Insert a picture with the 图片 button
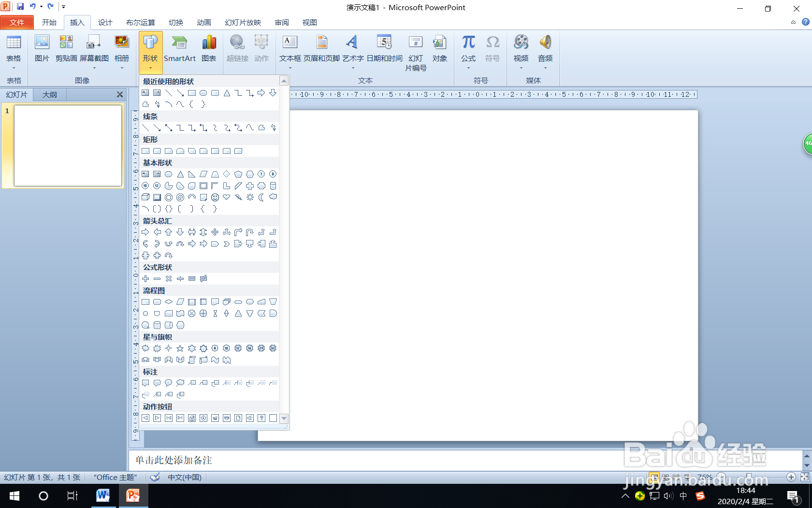The height and width of the screenshot is (508, 812). tap(42, 49)
